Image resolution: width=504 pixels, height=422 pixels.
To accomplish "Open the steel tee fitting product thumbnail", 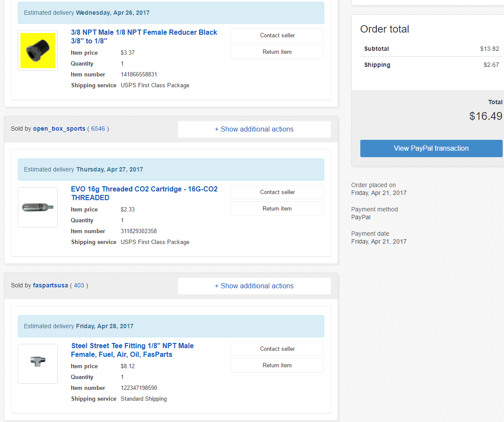I will [38, 364].
